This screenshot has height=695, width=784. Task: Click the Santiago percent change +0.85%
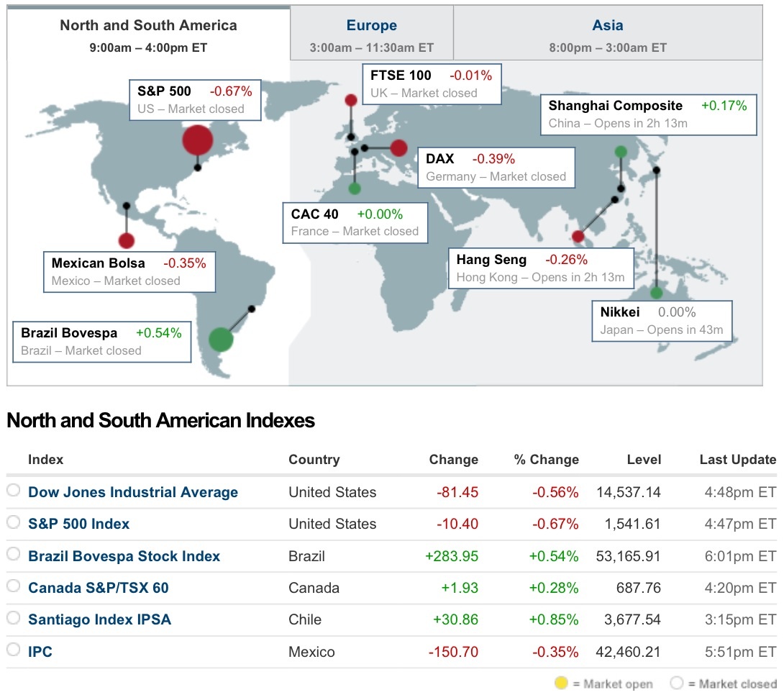tap(554, 619)
